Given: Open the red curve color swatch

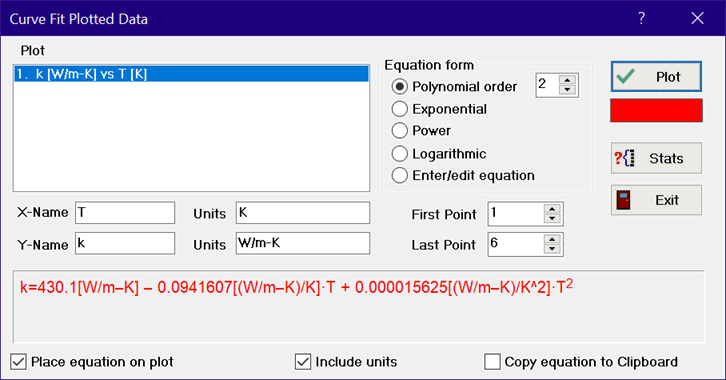Looking at the screenshot, I should 656,111.
